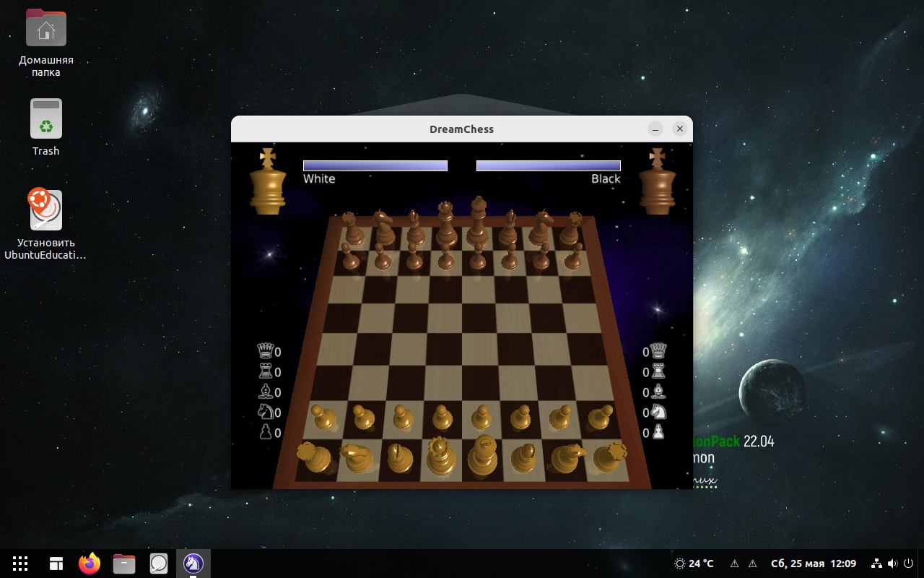Image resolution: width=924 pixels, height=578 pixels.
Task: Select the white pawn on e2
Action: point(481,417)
